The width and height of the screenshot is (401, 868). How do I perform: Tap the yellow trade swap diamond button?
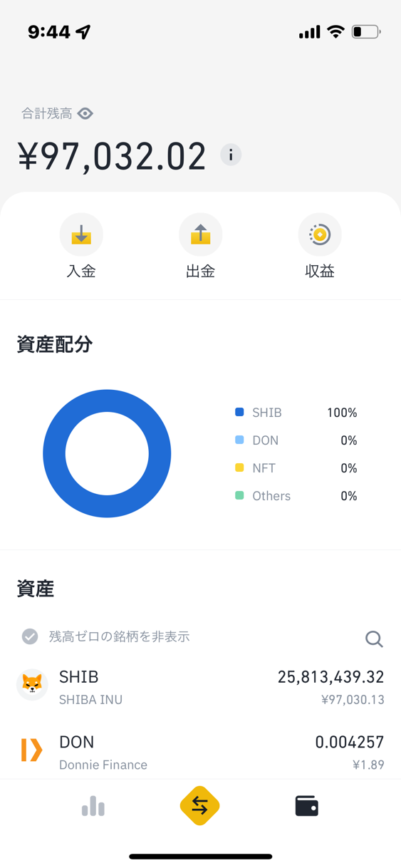pyautogui.click(x=200, y=805)
